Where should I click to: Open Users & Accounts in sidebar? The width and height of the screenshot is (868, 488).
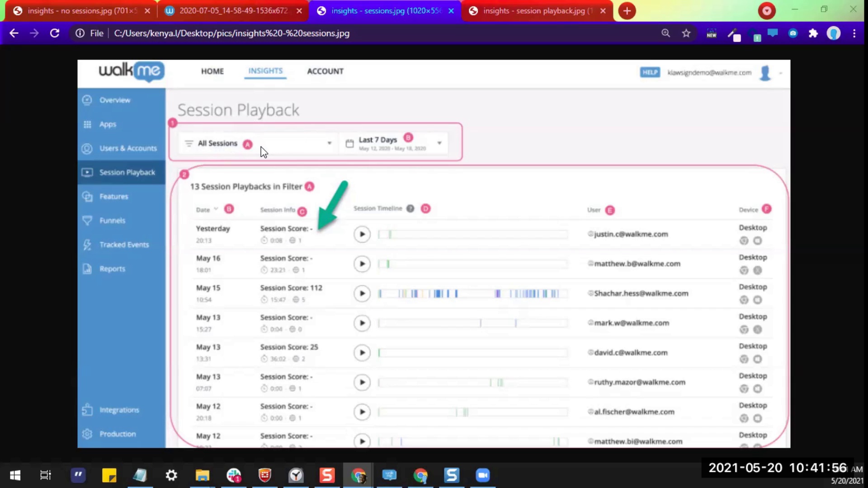128,148
